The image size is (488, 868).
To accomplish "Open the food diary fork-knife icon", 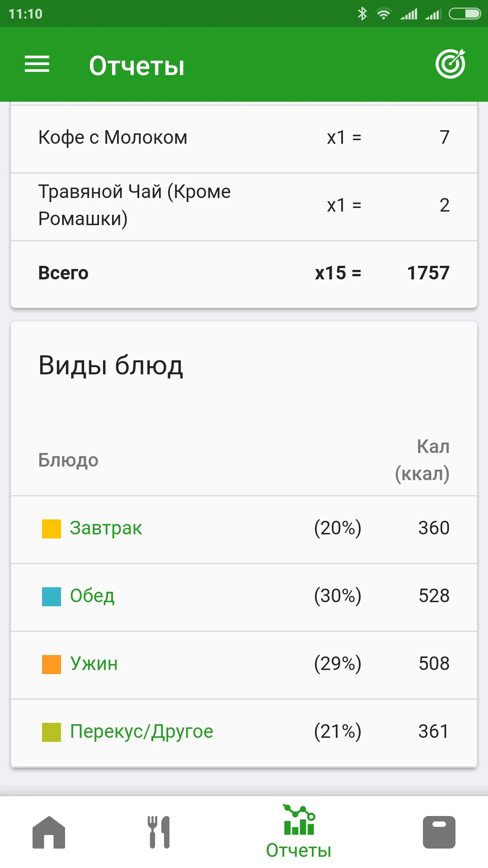I will tap(159, 832).
